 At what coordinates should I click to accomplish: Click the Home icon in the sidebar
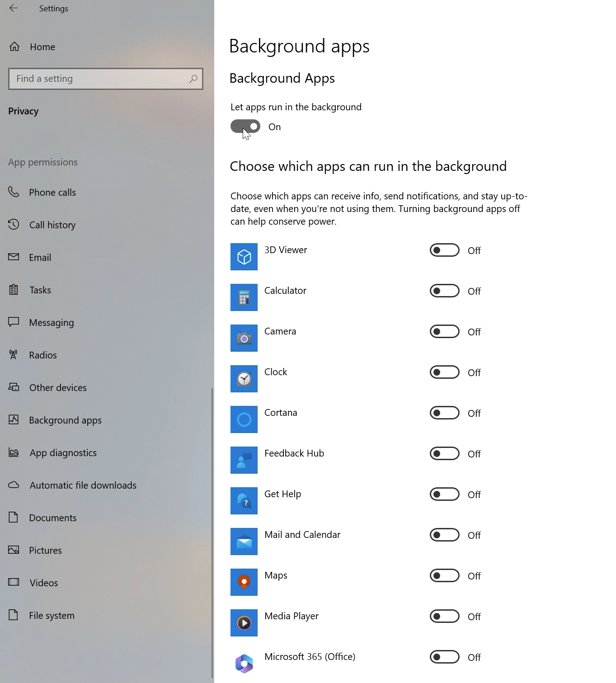14,47
